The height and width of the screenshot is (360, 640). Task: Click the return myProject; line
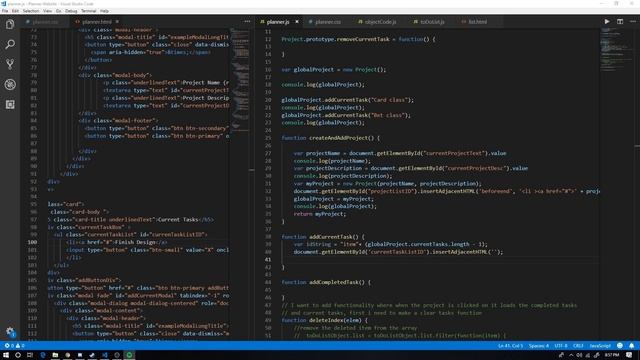point(320,214)
